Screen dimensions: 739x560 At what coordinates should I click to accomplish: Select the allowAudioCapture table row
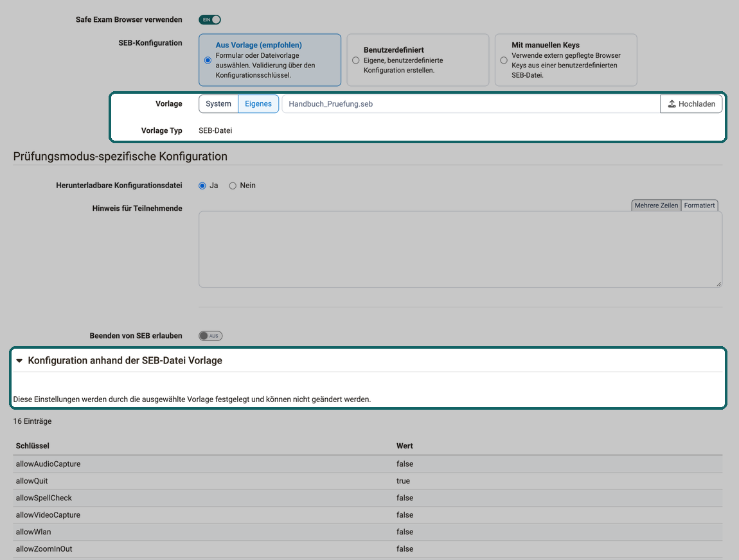tap(368, 464)
